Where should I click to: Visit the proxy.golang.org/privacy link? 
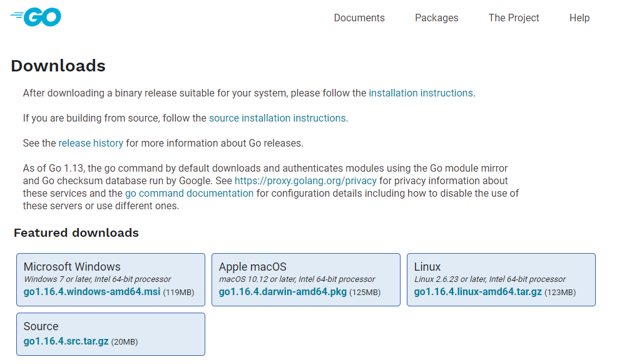pos(305,180)
